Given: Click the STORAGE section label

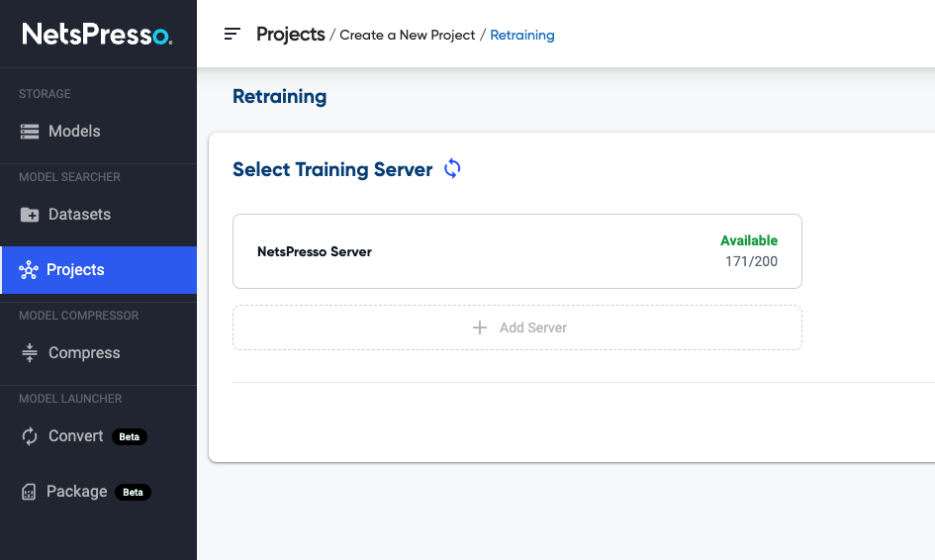Looking at the screenshot, I should coord(45,94).
